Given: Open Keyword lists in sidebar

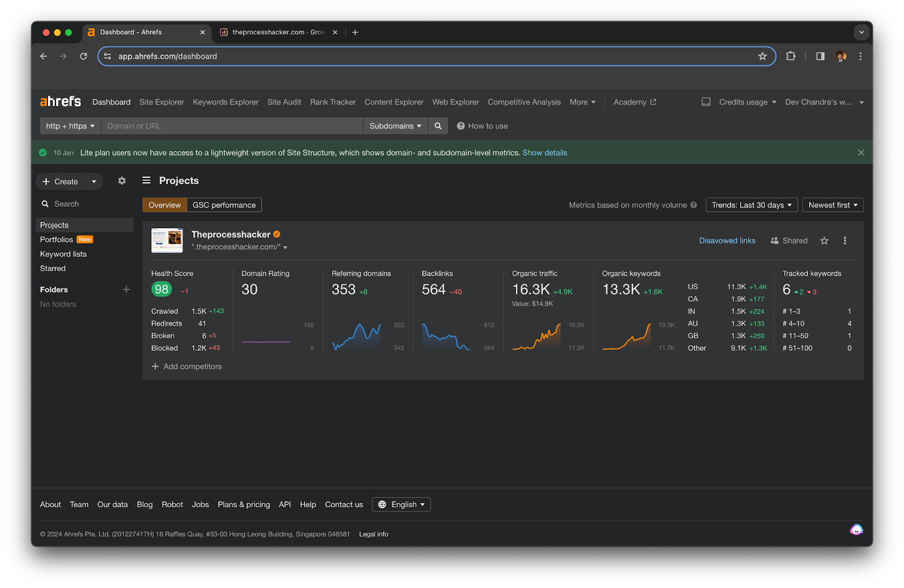Looking at the screenshot, I should pos(63,254).
